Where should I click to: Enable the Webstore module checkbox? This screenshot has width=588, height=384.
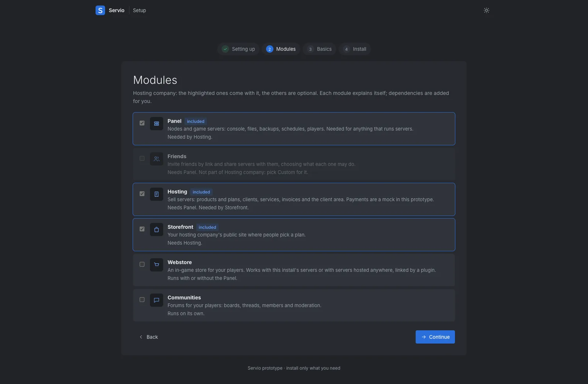click(142, 264)
